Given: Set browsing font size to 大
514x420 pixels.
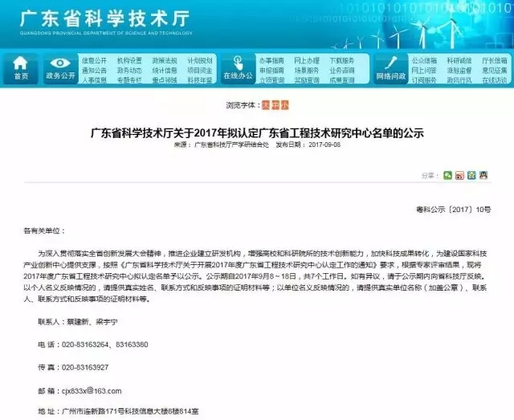Looking at the screenshot, I should (x=262, y=104).
